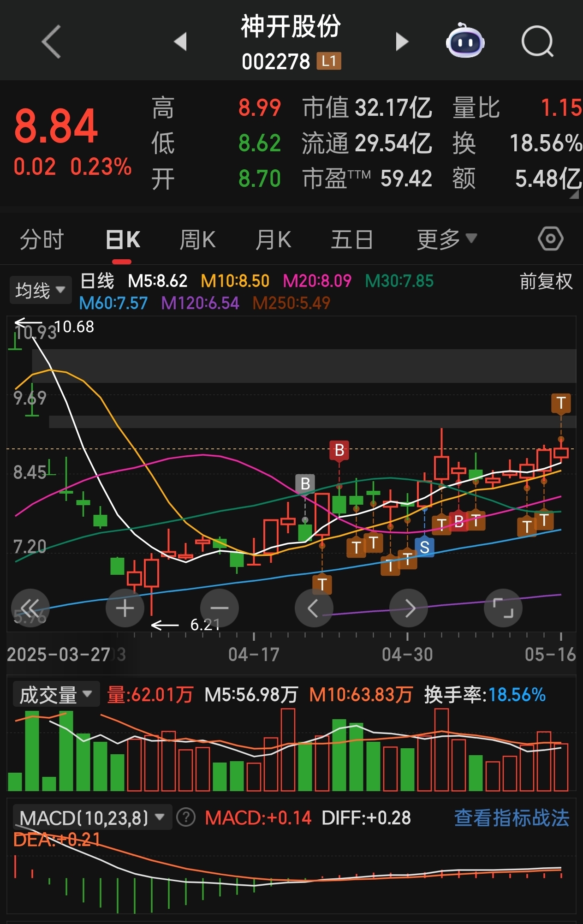Move chart right with round chevron button
The image size is (583, 924).
pyautogui.click(x=409, y=608)
